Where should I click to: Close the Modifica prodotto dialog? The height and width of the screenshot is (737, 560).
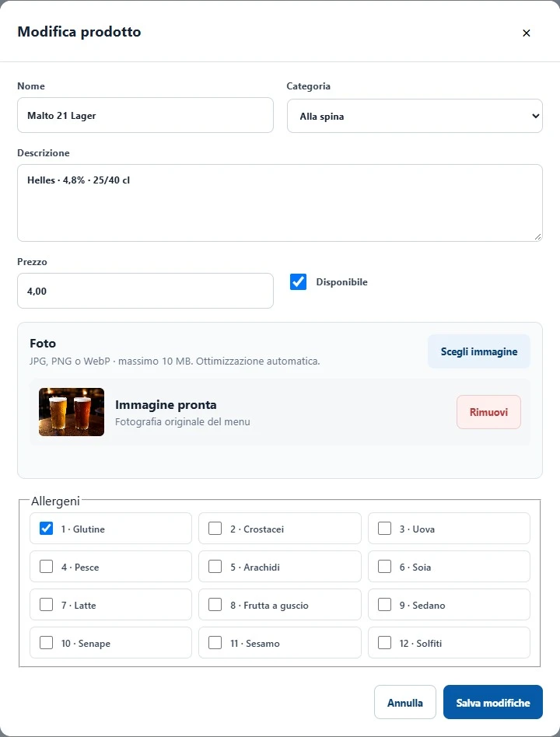pos(526,33)
